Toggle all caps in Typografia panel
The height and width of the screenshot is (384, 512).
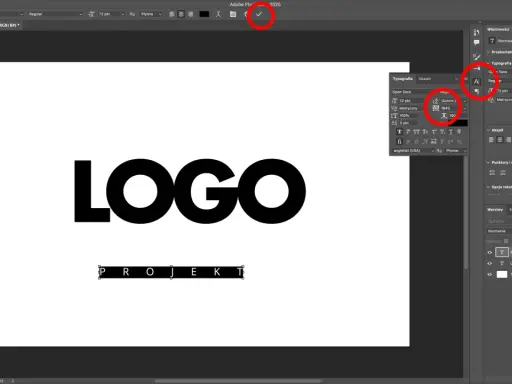pyautogui.click(x=416, y=132)
